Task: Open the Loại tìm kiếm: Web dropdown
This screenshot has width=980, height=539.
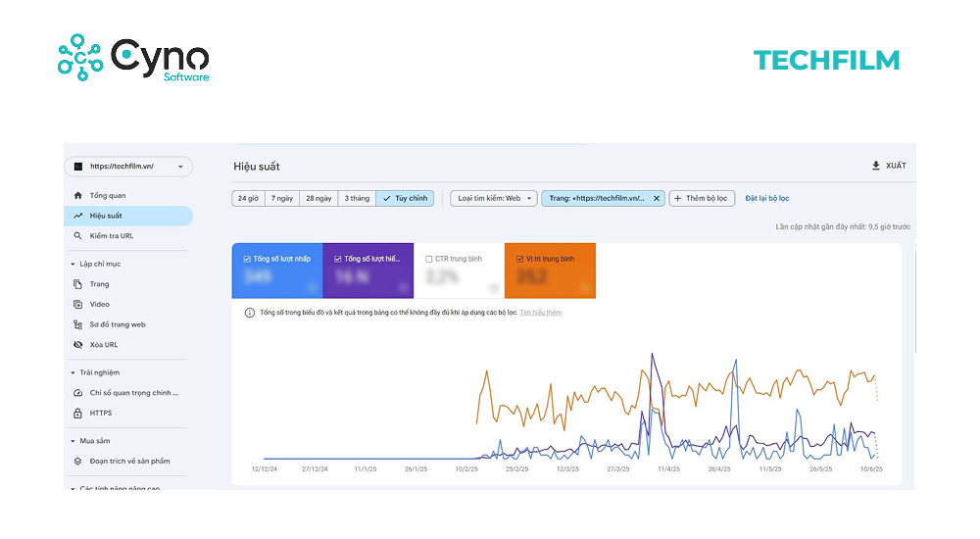Action: [494, 198]
